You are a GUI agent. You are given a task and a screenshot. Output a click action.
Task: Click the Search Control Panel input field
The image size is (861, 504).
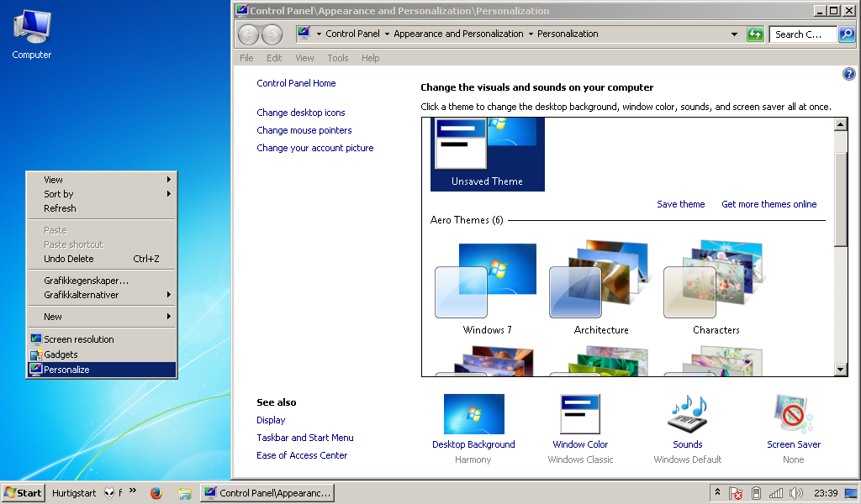click(803, 34)
